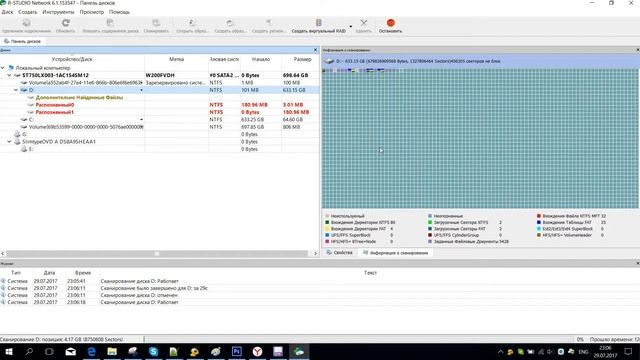Click the Размер column header
This screenshot has width=640, height=360.
click(x=302, y=59)
